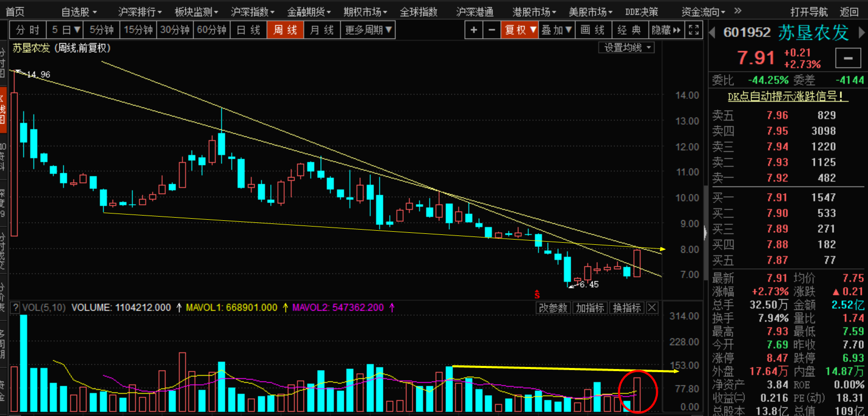Click 涨停 8.47 value
Viewport: 868px width, 416px height.
pyautogui.click(x=777, y=358)
